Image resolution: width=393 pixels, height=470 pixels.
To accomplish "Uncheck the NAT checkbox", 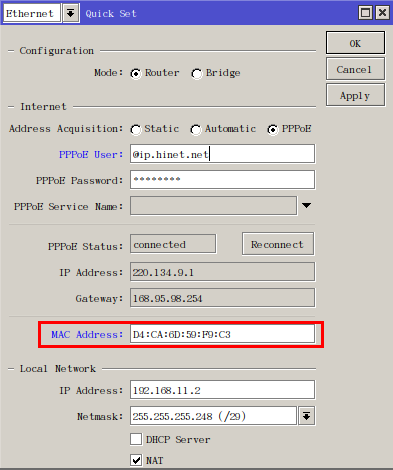I will 136,460.
